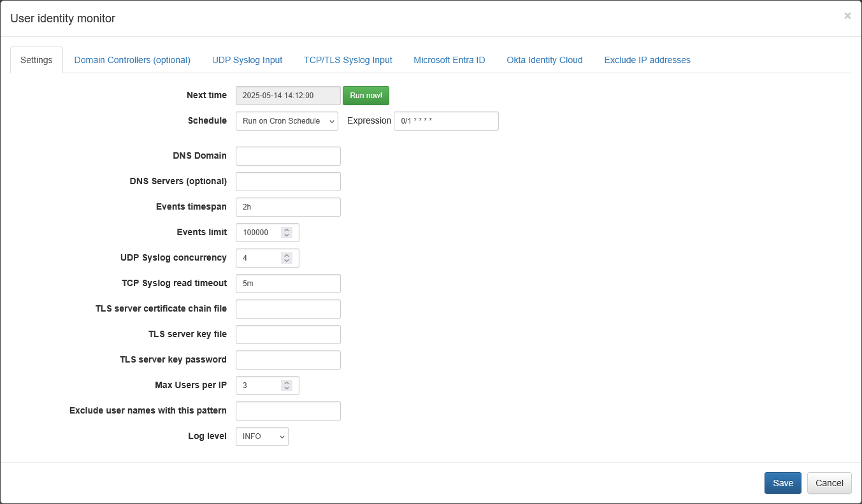This screenshot has height=504, width=862.
Task: Select the Microsoft Entra ID tab
Action: pos(449,60)
